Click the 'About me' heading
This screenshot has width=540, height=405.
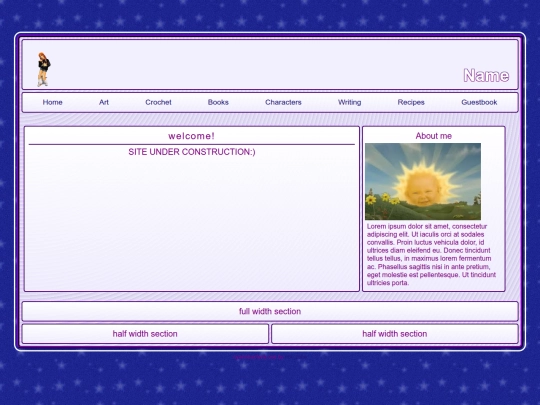point(434,136)
